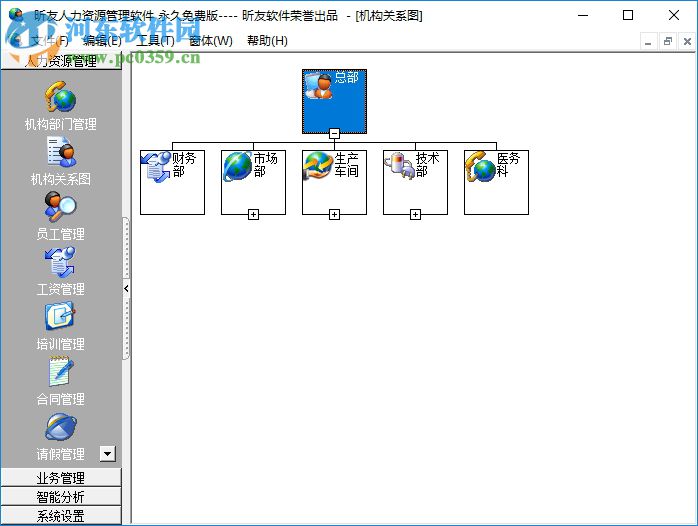Minimize the inner 机构关系图 child window
Viewport: 698px width, 526px height.
click(x=648, y=42)
